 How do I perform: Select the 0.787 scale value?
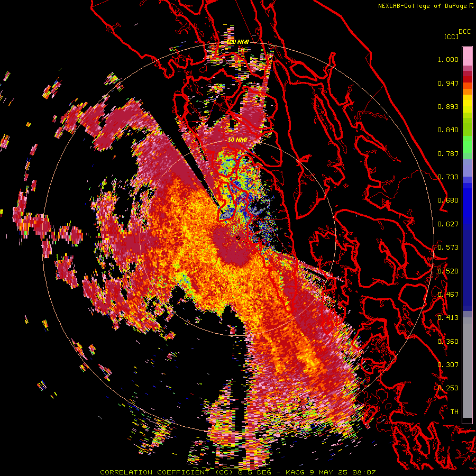[x=448, y=153]
